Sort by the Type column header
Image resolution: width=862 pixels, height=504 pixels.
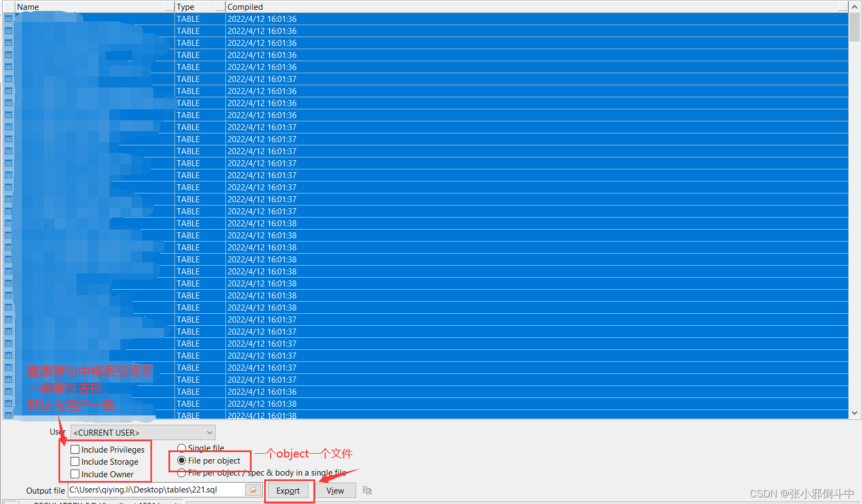point(200,7)
